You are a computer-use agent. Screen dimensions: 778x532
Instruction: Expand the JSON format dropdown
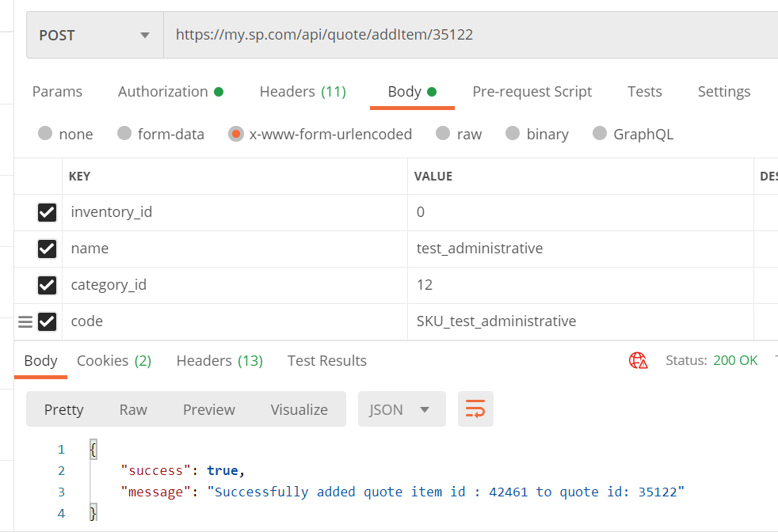402,409
